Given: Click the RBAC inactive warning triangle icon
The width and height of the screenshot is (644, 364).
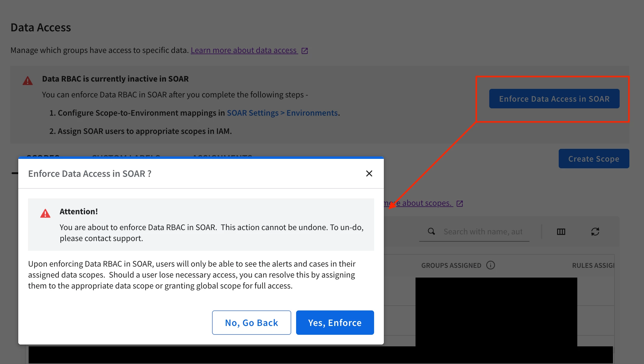Looking at the screenshot, I should coord(27,81).
